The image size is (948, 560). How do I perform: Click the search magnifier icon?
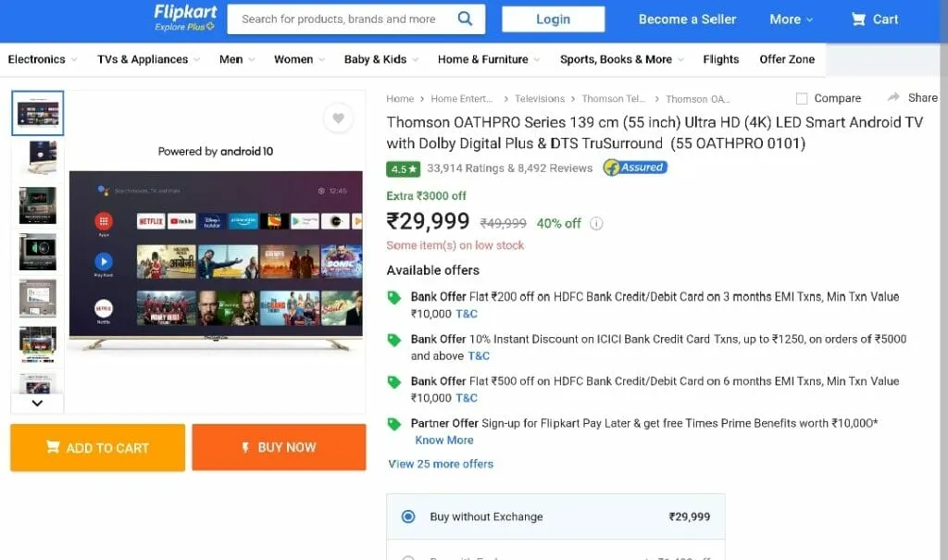pos(465,19)
